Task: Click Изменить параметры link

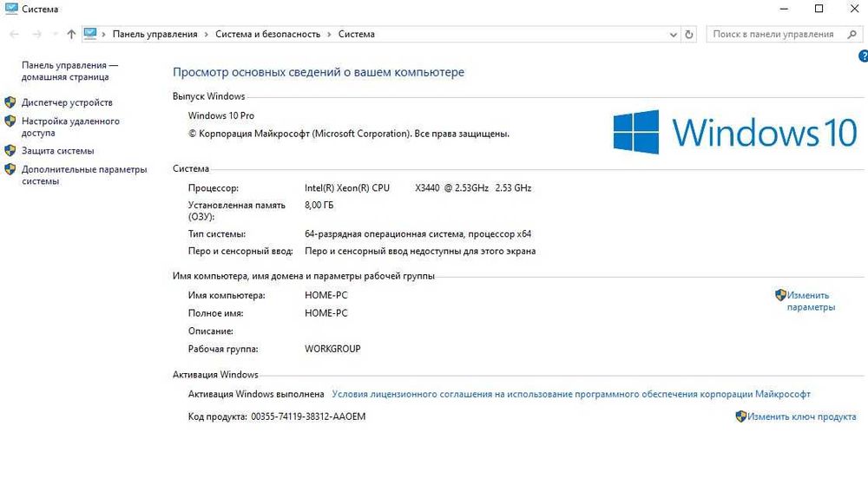Action: pyautogui.click(x=811, y=301)
